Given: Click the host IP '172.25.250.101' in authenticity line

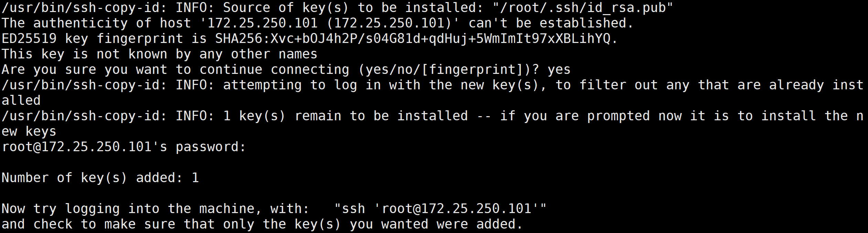Looking at the screenshot, I should point(262,23).
